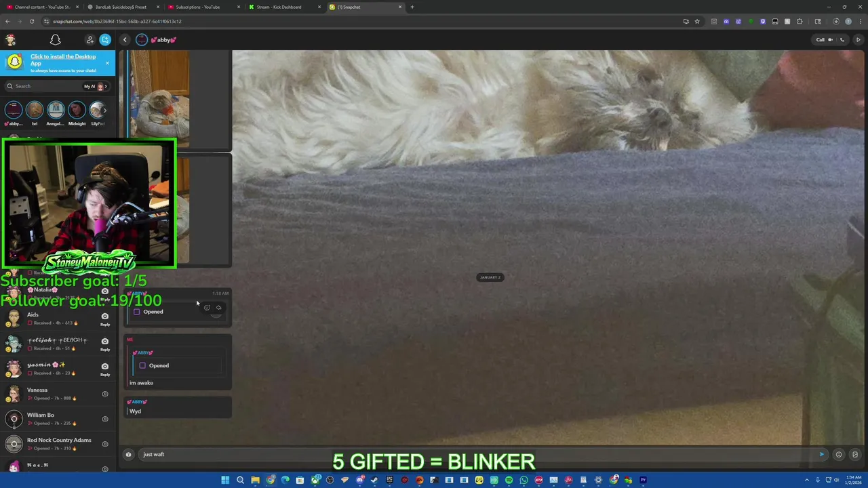Screen dimensions: 868x488
Task: Open Windows taskbar search
Action: point(240,481)
